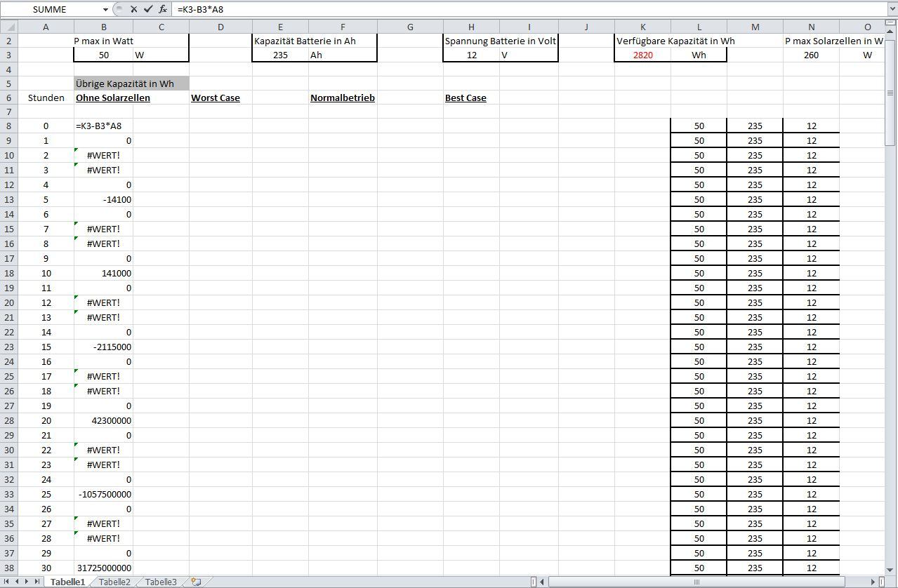Select column N header
This screenshot has height=588, width=898.
point(811,27)
